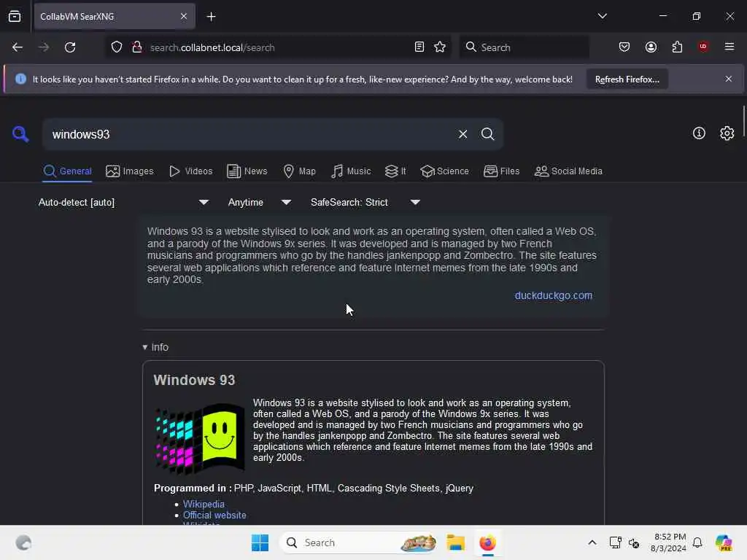The width and height of the screenshot is (747, 560).
Task: Open uBlock Origin extension icon
Action: [703, 47]
